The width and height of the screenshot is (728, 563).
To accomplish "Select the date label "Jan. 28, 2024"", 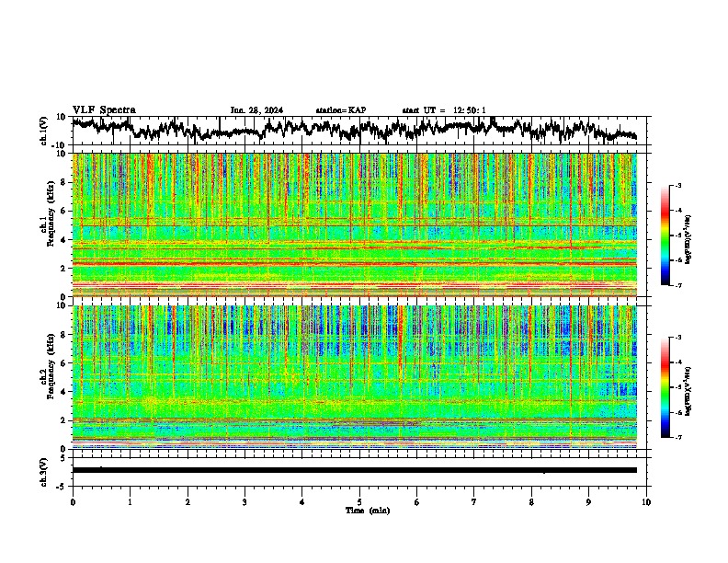I will [x=256, y=110].
